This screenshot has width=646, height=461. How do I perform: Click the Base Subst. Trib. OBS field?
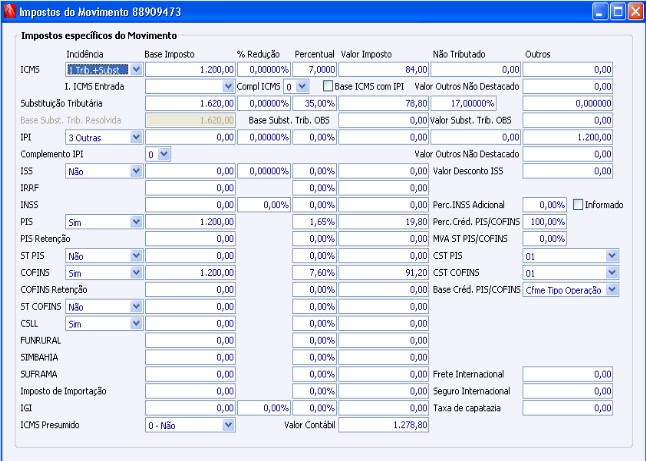(x=384, y=120)
